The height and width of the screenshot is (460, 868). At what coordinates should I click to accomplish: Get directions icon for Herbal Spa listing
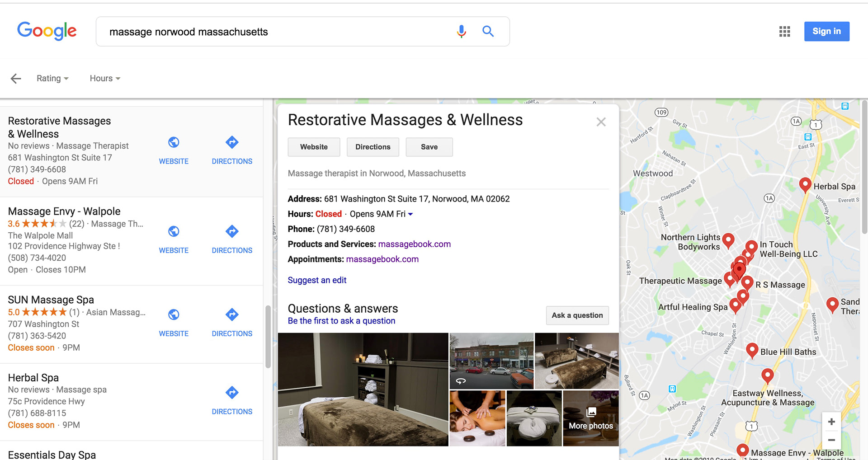click(x=232, y=393)
